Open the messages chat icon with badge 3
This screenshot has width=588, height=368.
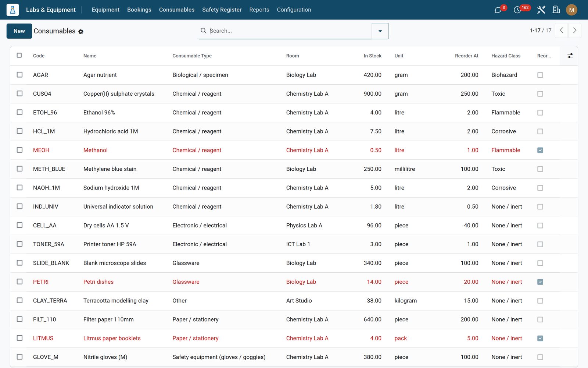[x=498, y=10]
